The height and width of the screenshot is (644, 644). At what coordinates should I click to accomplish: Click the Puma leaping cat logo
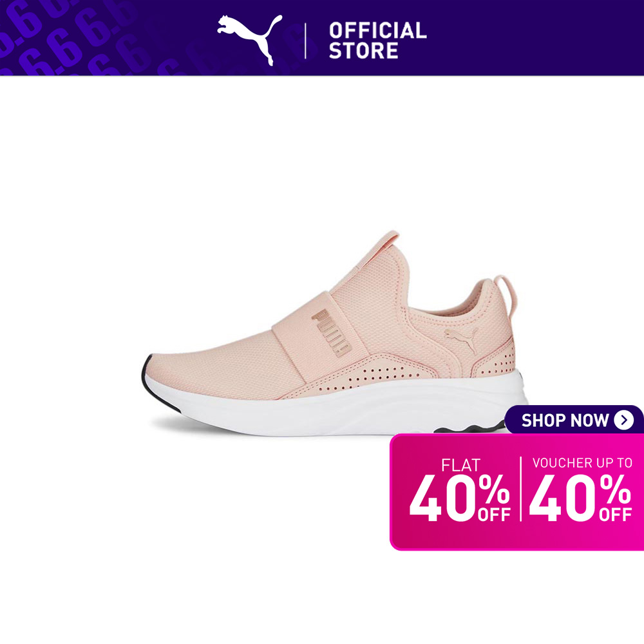pos(250,40)
